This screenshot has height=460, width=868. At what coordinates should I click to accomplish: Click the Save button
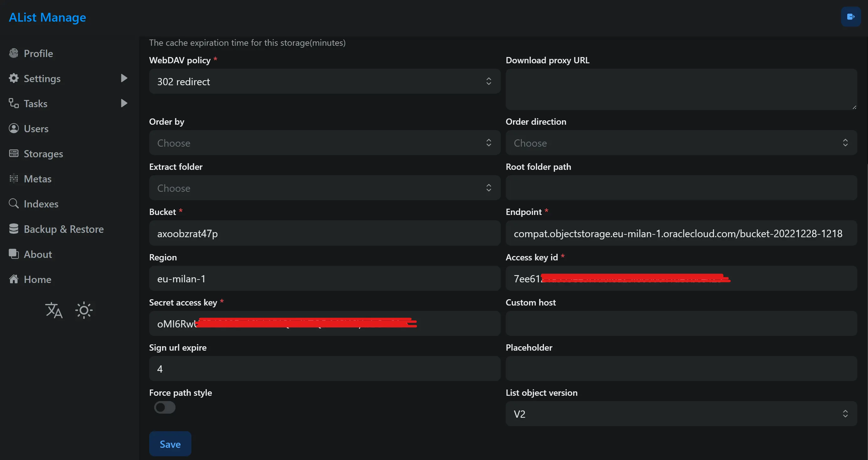click(170, 444)
